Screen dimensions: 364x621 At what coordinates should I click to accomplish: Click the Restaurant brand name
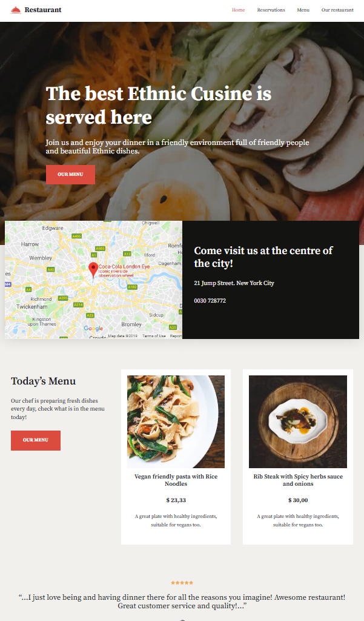(43, 10)
